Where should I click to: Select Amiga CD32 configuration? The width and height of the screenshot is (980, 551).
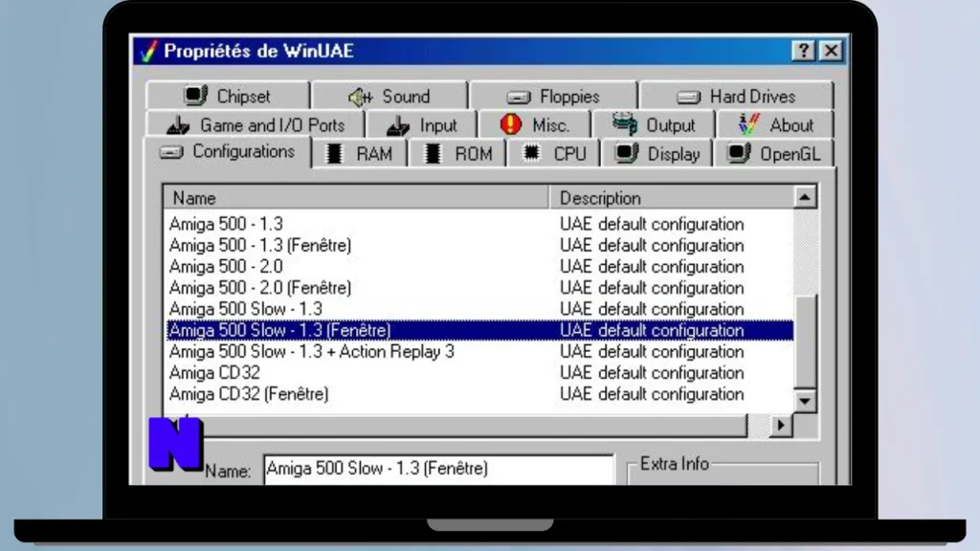tap(479, 372)
